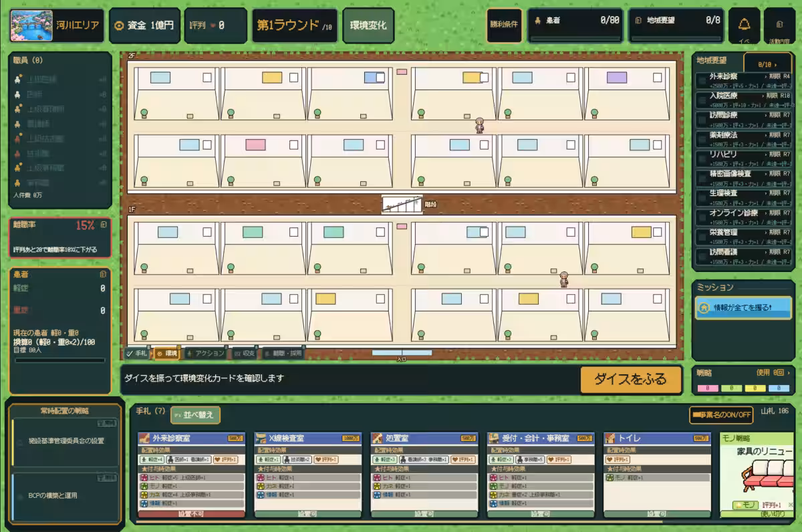
Task: Click the pink strategy counter swatch
Action: coord(709,388)
